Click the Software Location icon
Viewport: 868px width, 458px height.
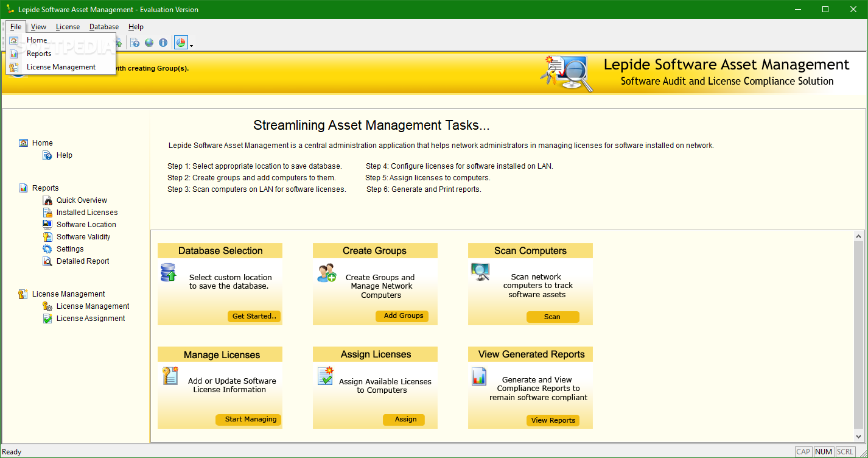coord(47,225)
